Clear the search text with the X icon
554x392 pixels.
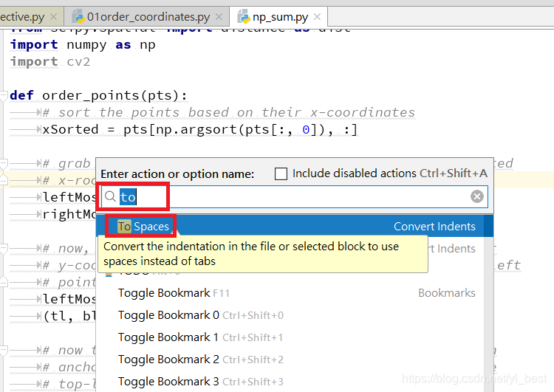477,196
